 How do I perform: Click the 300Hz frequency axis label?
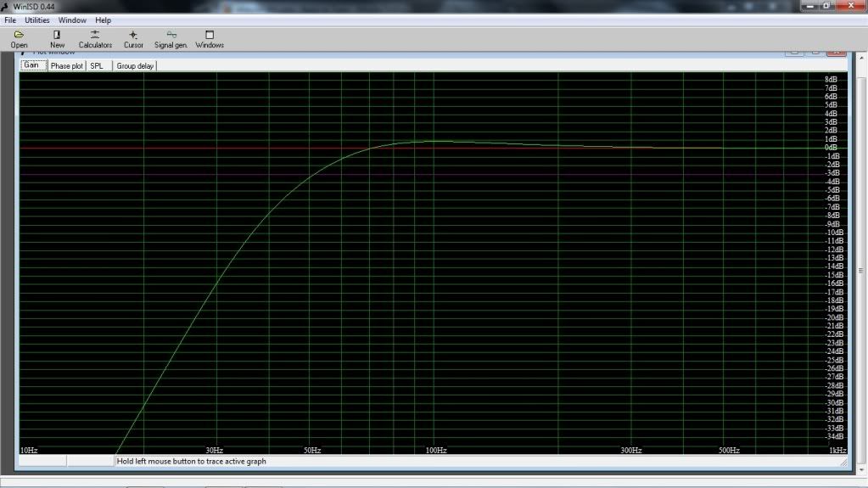coord(631,451)
